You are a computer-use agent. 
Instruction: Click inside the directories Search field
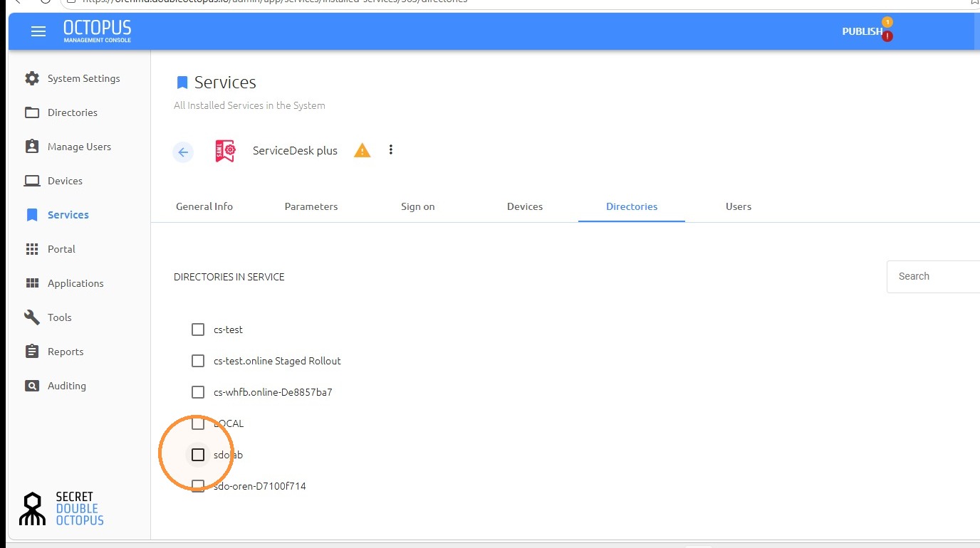tap(933, 276)
